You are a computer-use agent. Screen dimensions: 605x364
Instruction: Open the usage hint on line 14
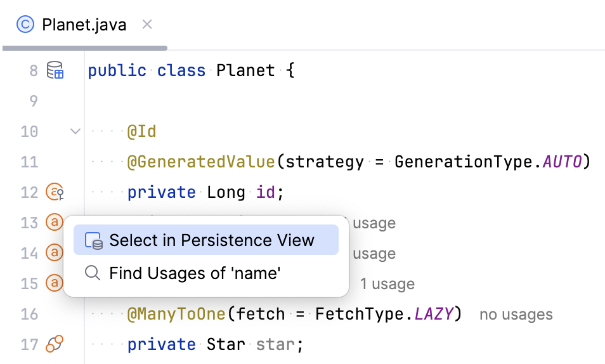pyautogui.click(x=374, y=254)
